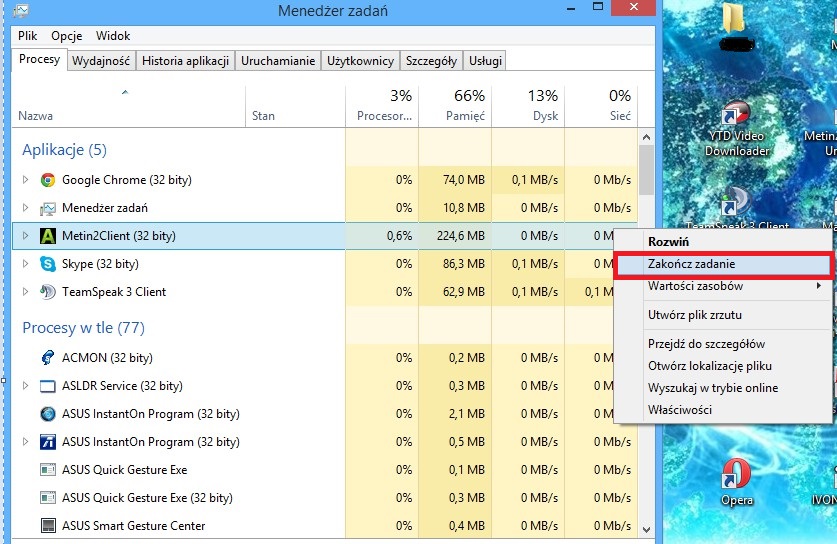Image resolution: width=837 pixels, height=544 pixels.
Task: Expand the TeamSpeak 3 Client process group
Action: click(25, 291)
